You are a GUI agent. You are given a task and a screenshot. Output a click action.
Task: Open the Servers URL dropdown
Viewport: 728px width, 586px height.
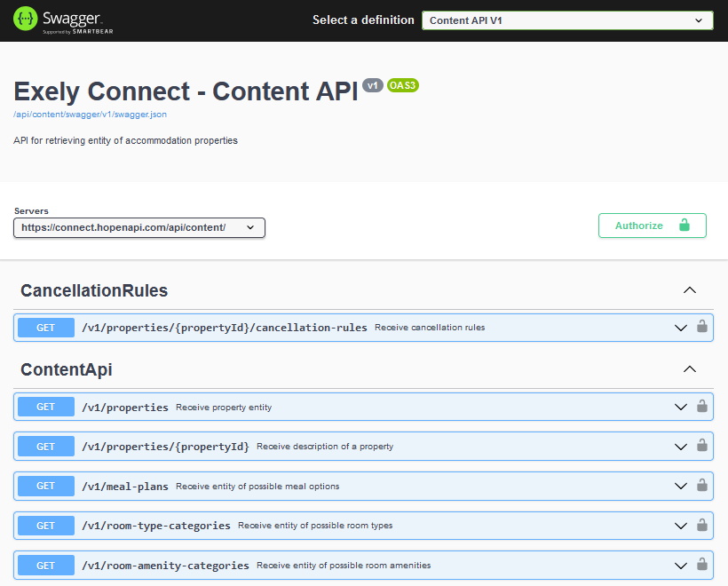coord(139,227)
